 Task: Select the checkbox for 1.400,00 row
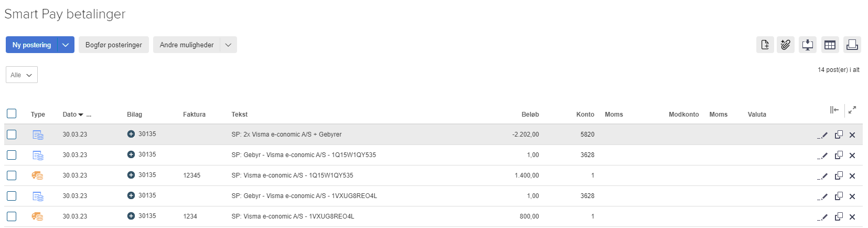coord(12,175)
